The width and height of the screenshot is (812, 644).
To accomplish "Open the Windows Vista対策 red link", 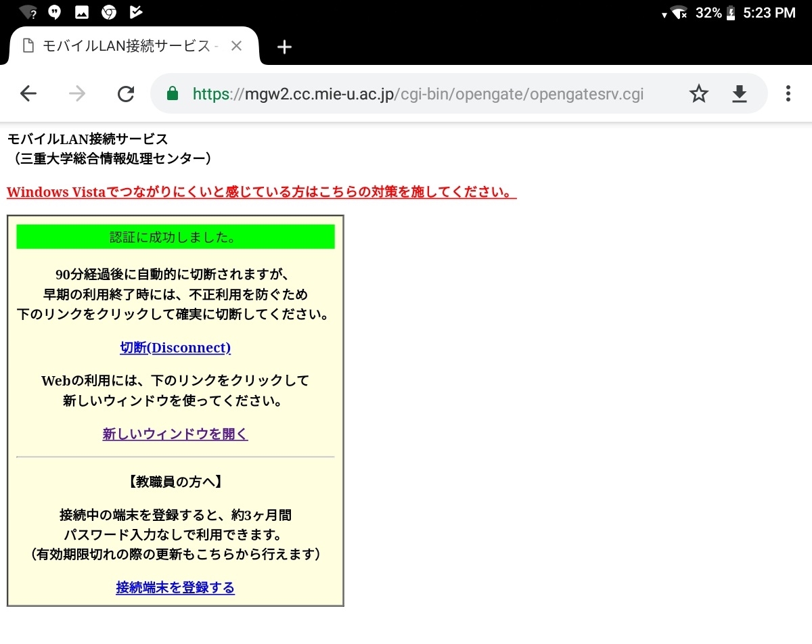I will click(261, 192).
